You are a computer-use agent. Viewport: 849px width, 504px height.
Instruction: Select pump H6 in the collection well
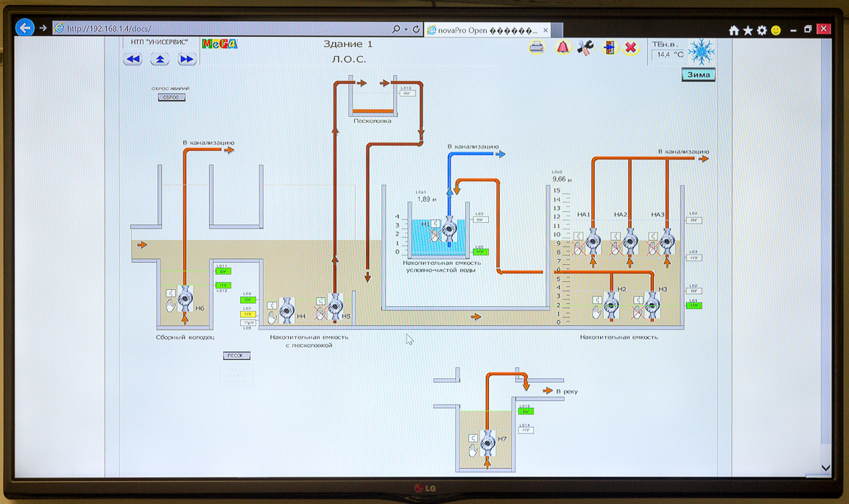(x=185, y=299)
